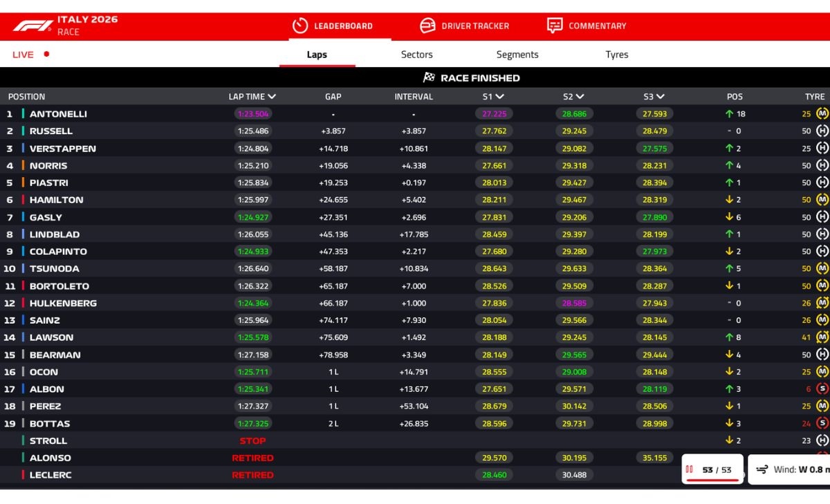
Task: Click Verstappen's hard tyre icon
Action: click(x=822, y=148)
